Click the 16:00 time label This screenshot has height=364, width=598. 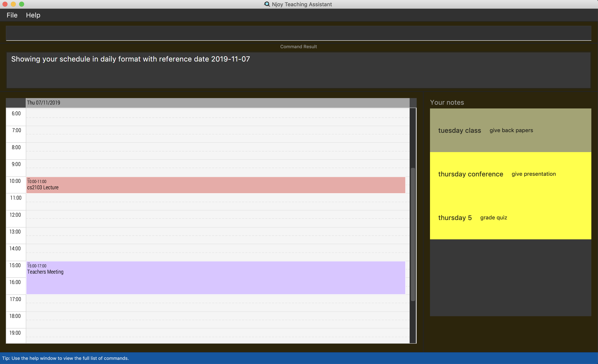tap(15, 282)
